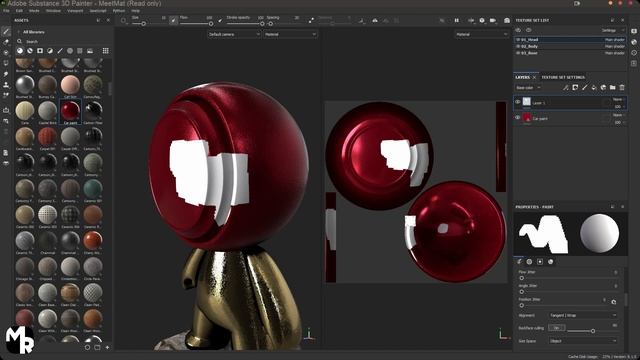This screenshot has width=640, height=360.
Task: Toggle the flow pen pressure button
Action: point(220,20)
